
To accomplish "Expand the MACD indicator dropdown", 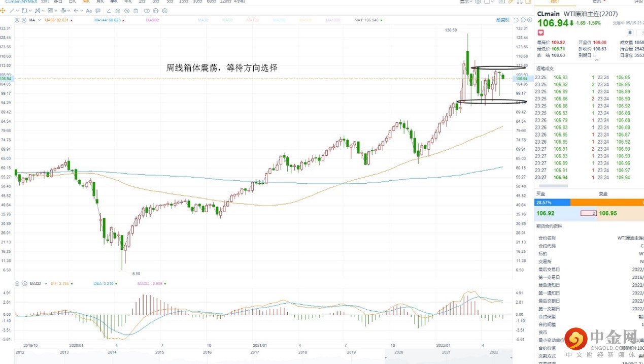I will pyautogui.click(x=45, y=283).
